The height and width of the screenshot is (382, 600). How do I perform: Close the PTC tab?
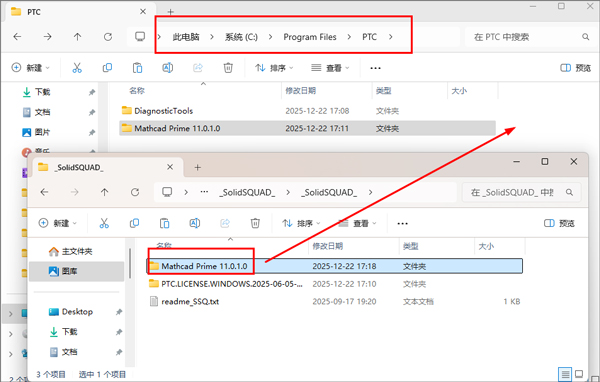143,12
